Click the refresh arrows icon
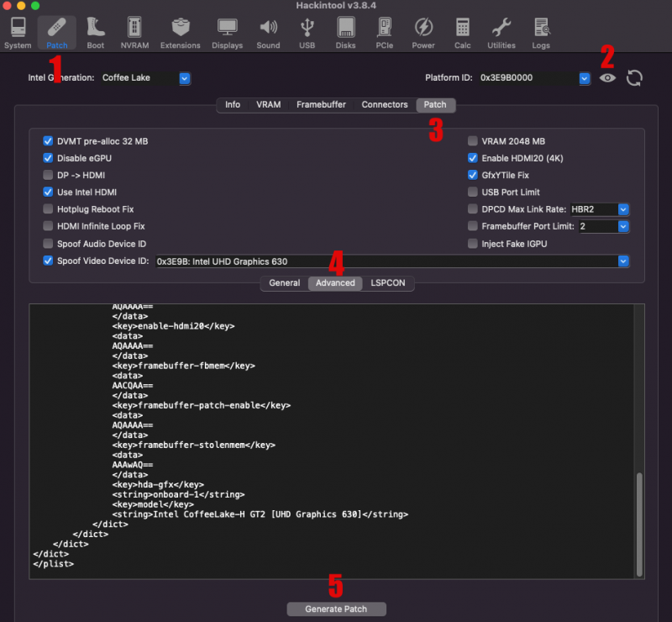 click(x=634, y=77)
